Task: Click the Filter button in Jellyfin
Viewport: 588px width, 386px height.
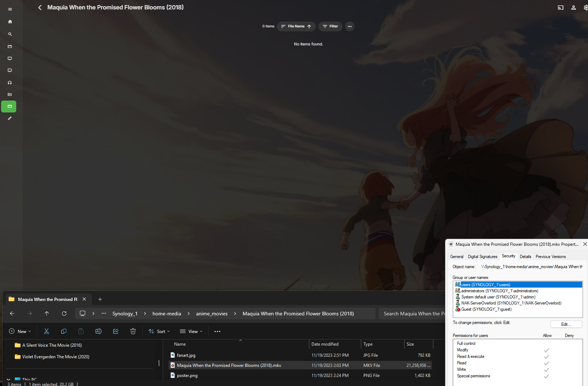Action: coord(330,26)
